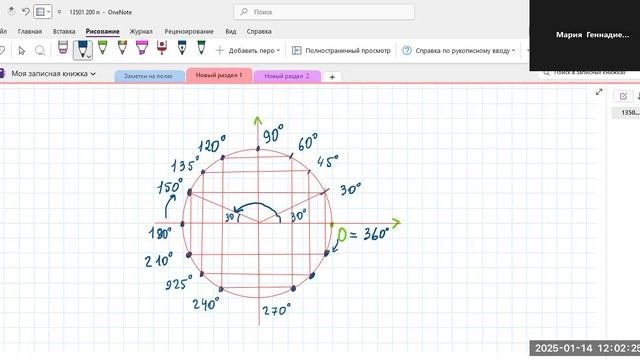The image size is (640, 360).
Task: Expand the page to full view arrows
Action: coord(599,92)
